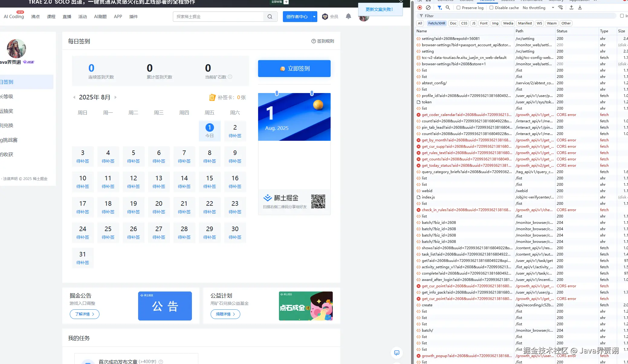
Task: Select the Fetch/XHR filter tab
Action: coord(437,23)
